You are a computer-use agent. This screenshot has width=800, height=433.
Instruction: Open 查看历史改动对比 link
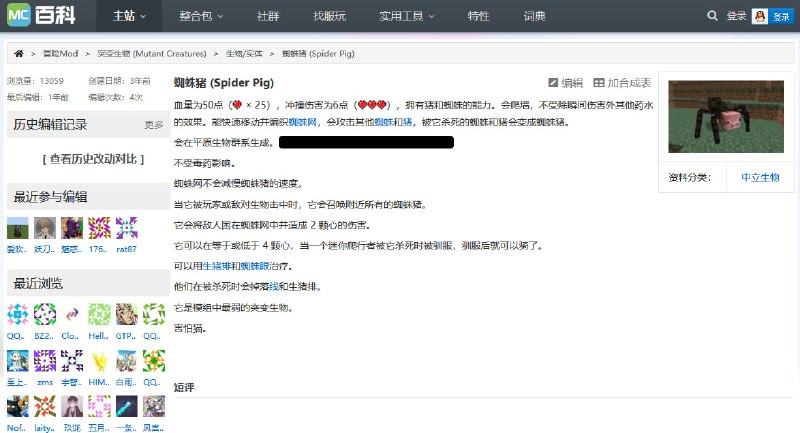(93, 159)
